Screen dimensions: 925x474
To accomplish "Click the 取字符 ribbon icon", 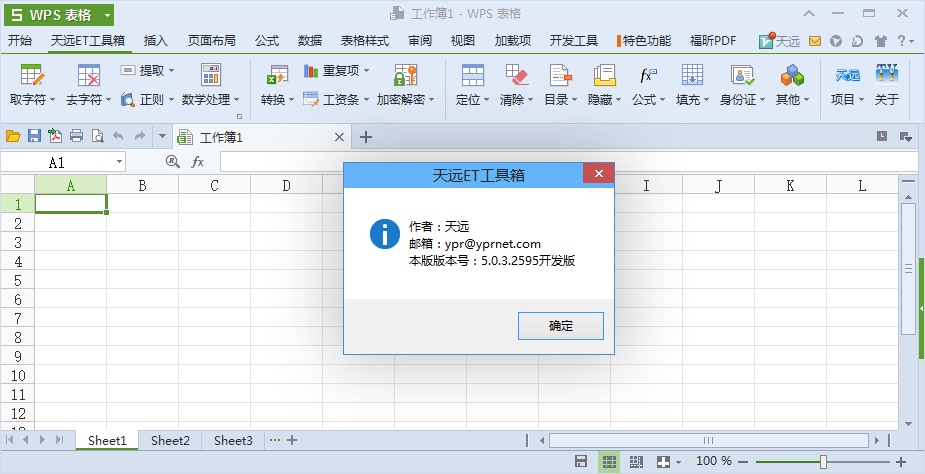I will pyautogui.click(x=32, y=75).
